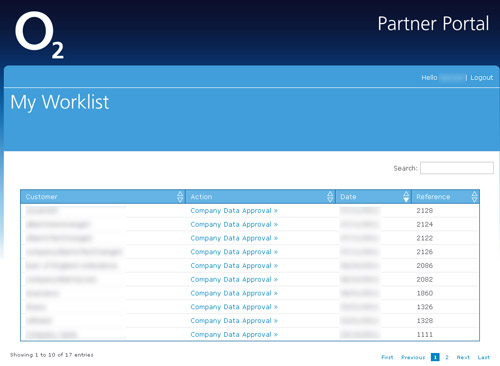Select reference number 2086 cell

(425, 266)
